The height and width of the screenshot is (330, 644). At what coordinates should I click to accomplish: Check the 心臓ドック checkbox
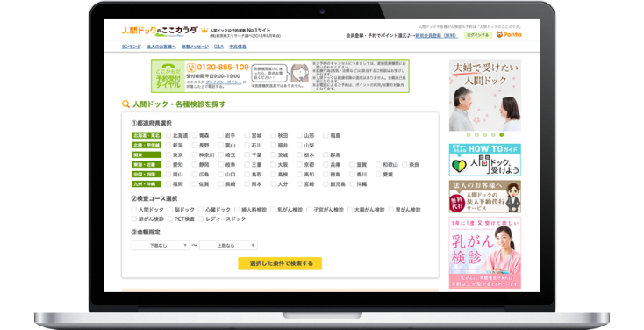pyautogui.click(x=201, y=210)
